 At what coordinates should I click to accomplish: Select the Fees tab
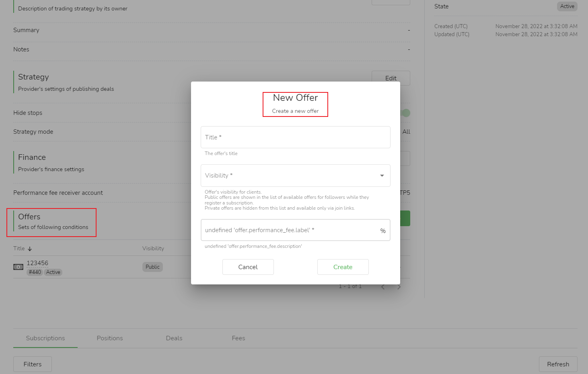[238, 338]
